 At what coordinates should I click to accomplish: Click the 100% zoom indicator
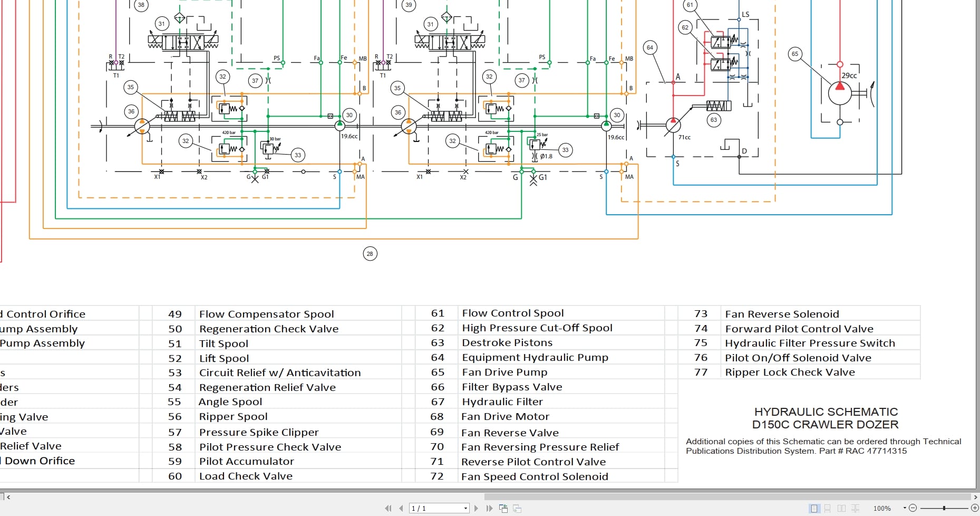point(882,508)
